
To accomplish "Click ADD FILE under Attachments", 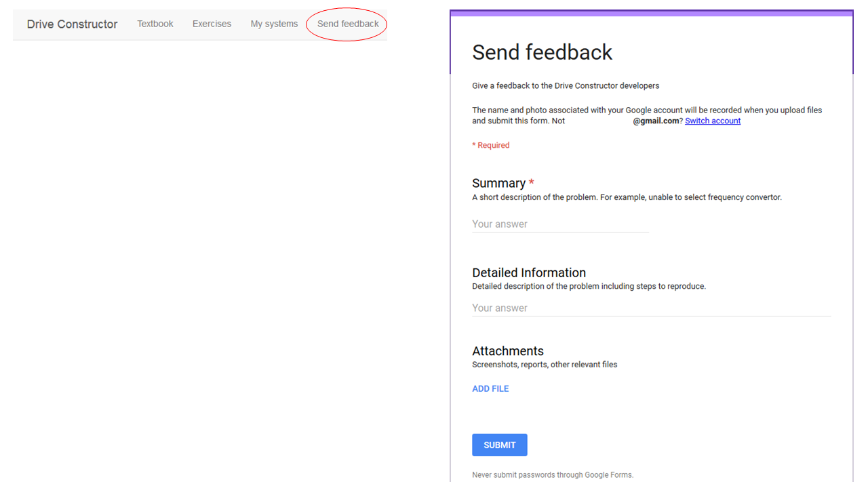I will click(490, 388).
